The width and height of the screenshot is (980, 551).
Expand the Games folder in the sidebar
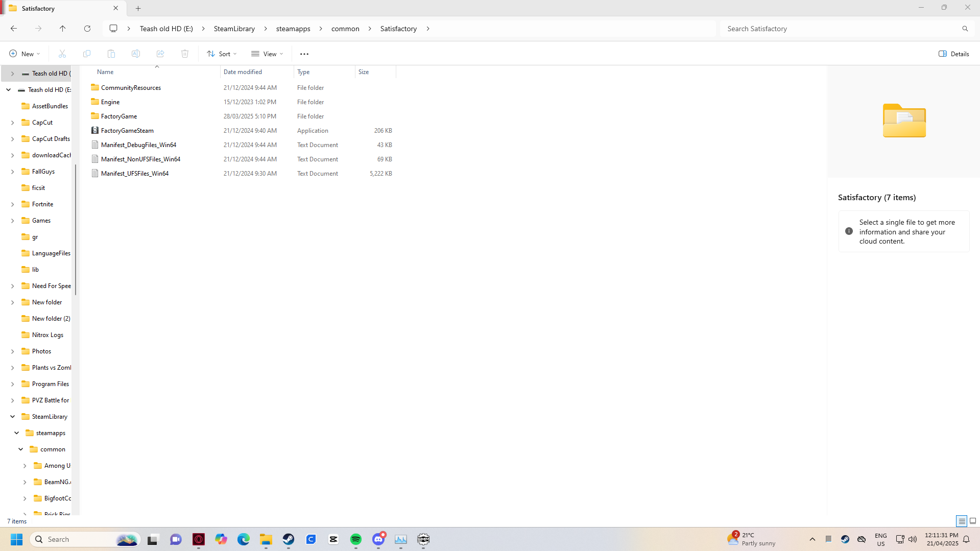12,220
